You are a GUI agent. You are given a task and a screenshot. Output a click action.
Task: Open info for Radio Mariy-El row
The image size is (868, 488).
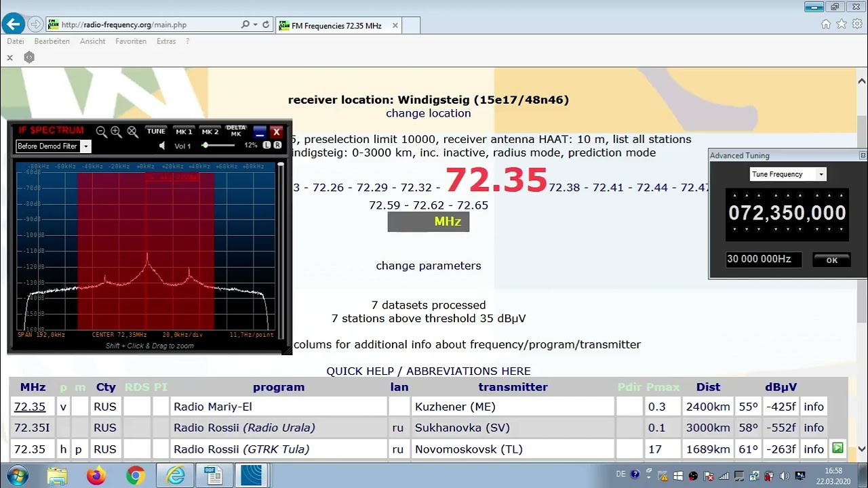[x=814, y=407]
